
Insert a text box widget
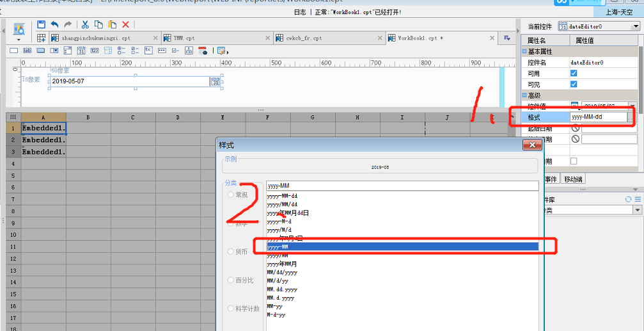[14, 51]
